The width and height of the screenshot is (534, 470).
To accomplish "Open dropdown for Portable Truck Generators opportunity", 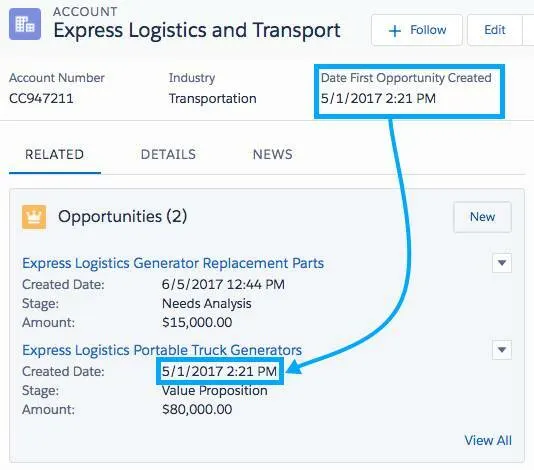I will (502, 350).
